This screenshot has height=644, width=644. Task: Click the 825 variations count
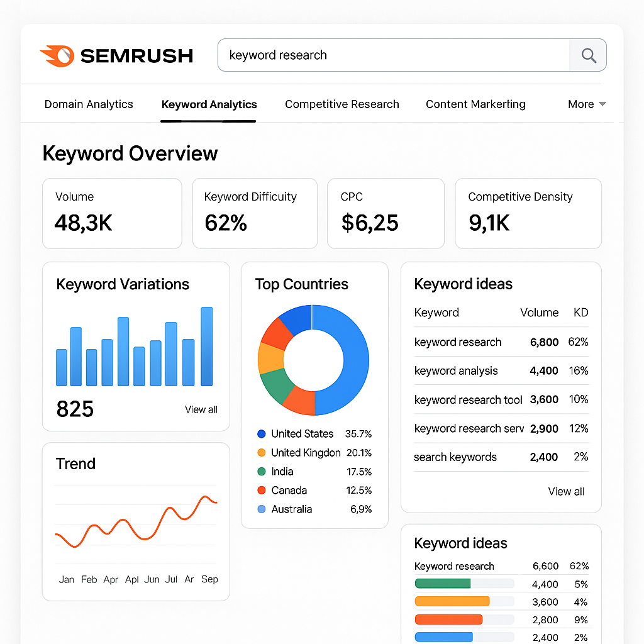click(75, 409)
